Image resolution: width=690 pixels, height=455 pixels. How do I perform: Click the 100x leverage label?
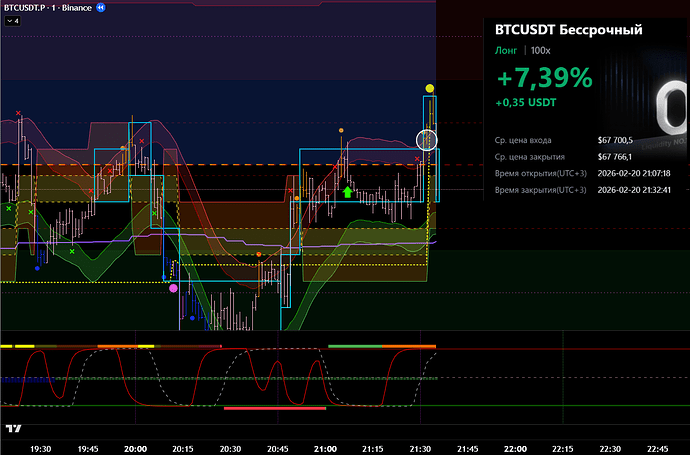coord(541,50)
